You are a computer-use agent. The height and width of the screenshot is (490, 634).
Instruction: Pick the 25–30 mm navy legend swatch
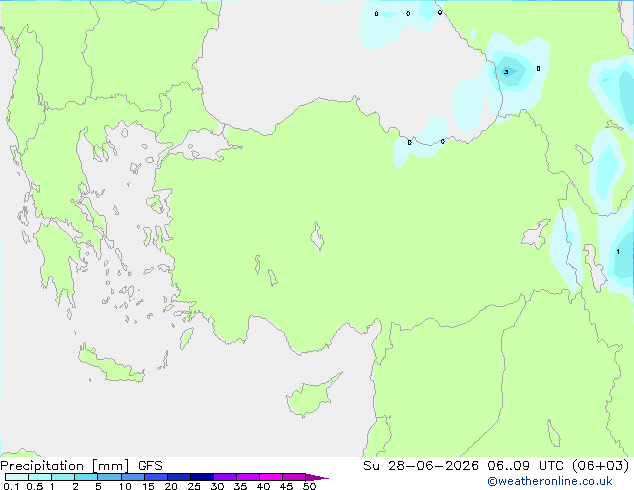coord(201,477)
